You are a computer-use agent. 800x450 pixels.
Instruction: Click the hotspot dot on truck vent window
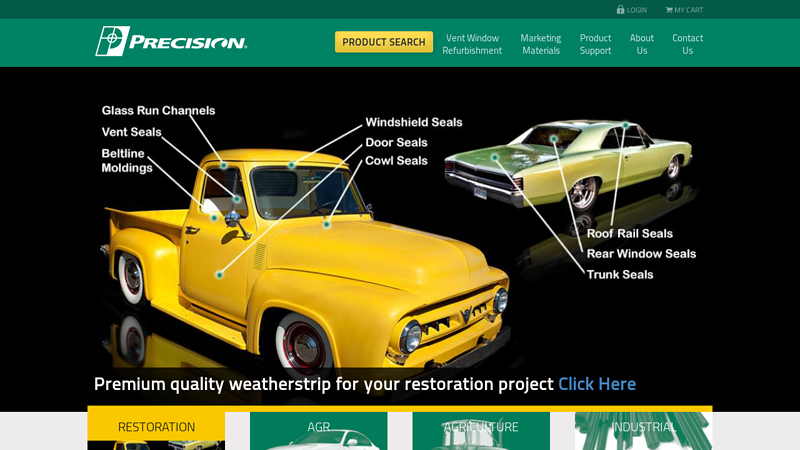(x=237, y=199)
